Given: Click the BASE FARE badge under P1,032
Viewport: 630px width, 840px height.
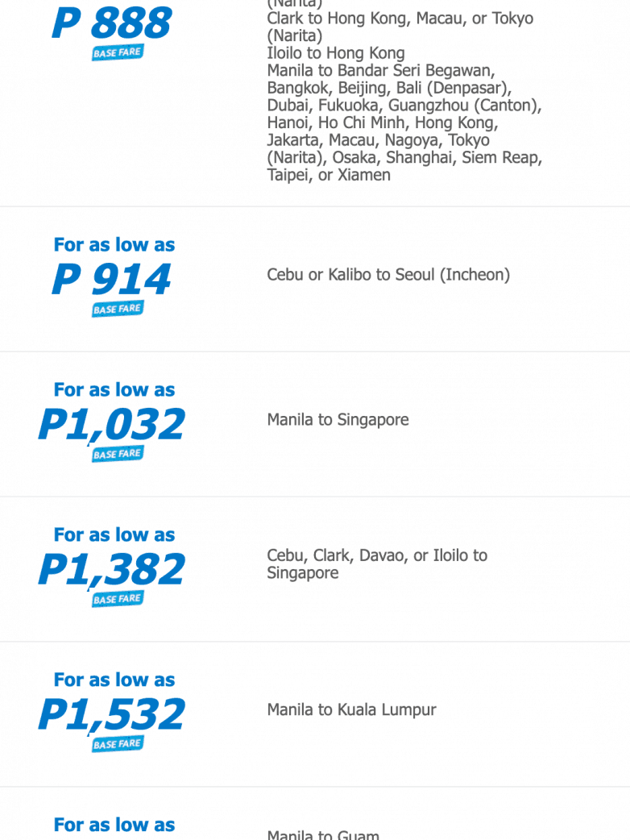Looking at the screenshot, I should tap(118, 455).
